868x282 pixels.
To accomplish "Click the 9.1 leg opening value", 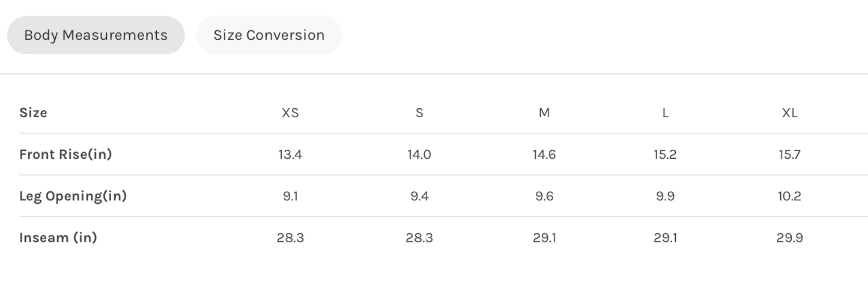I will click(290, 196).
